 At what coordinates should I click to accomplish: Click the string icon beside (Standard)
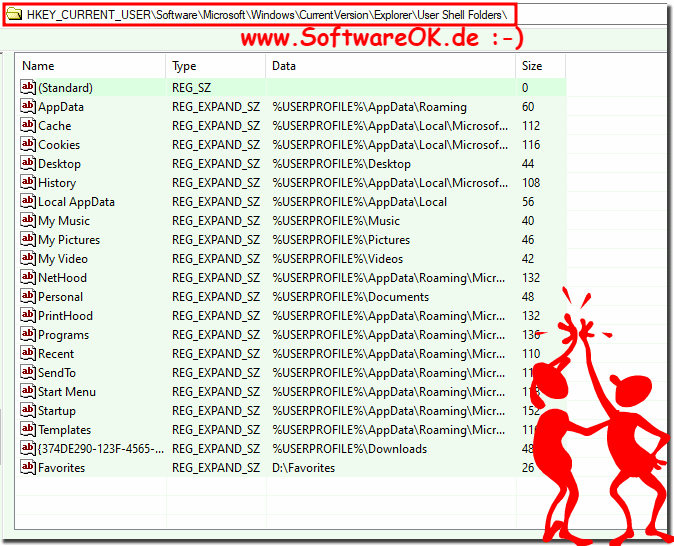[28, 87]
